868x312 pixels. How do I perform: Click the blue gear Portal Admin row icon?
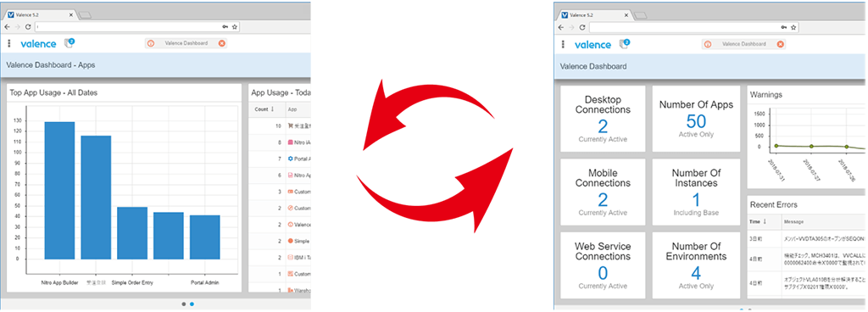(x=291, y=159)
